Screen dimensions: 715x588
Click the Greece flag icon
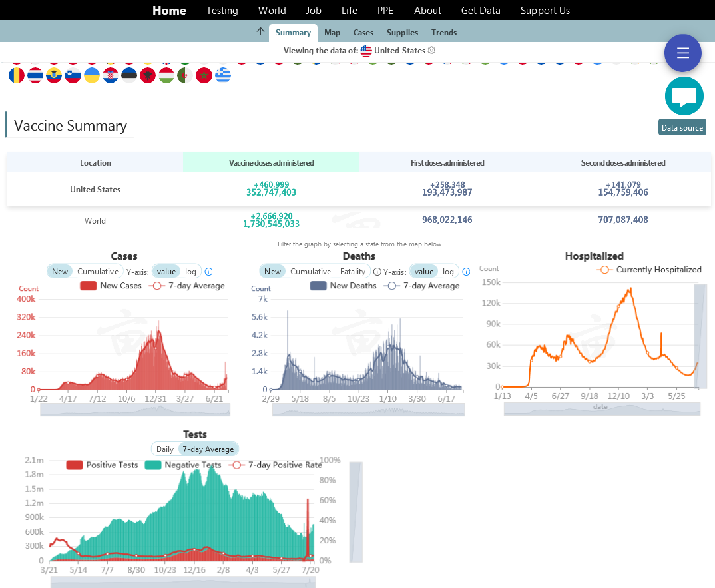pyautogui.click(x=223, y=75)
